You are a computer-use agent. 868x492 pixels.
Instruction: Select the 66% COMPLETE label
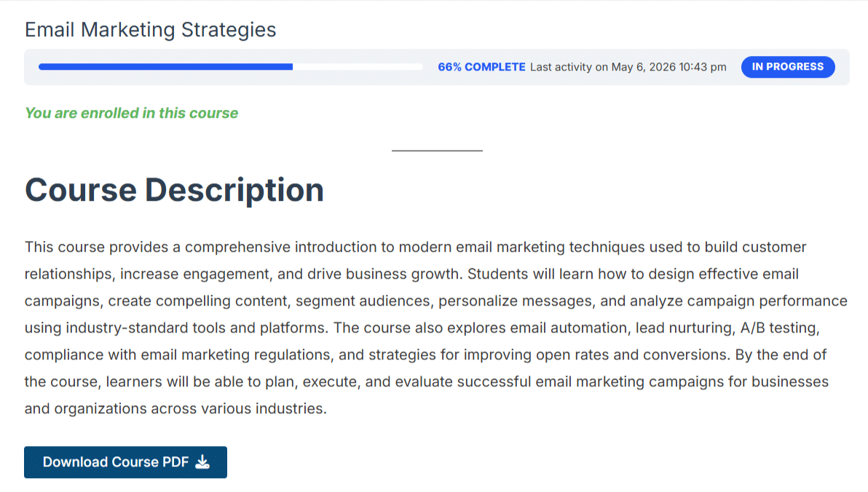(x=481, y=67)
